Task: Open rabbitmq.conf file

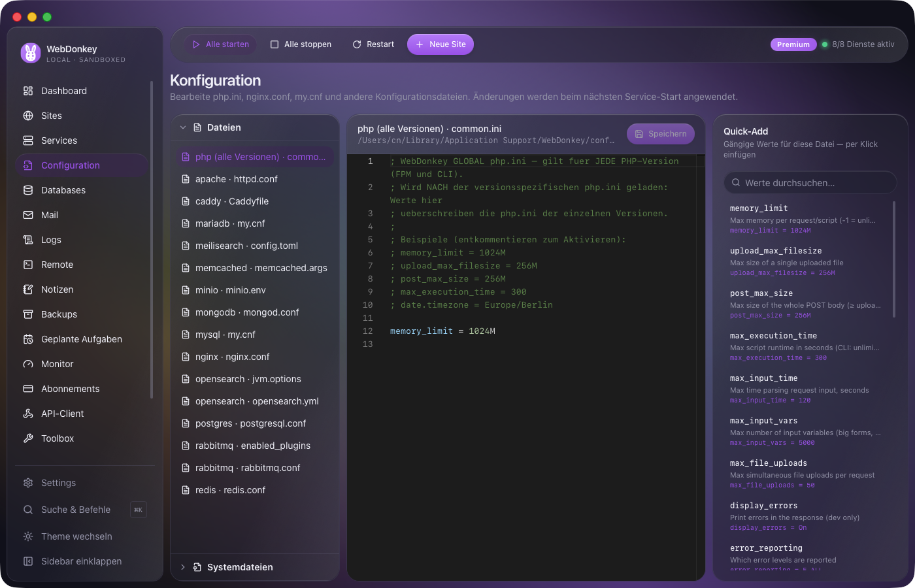Action: coord(255,468)
